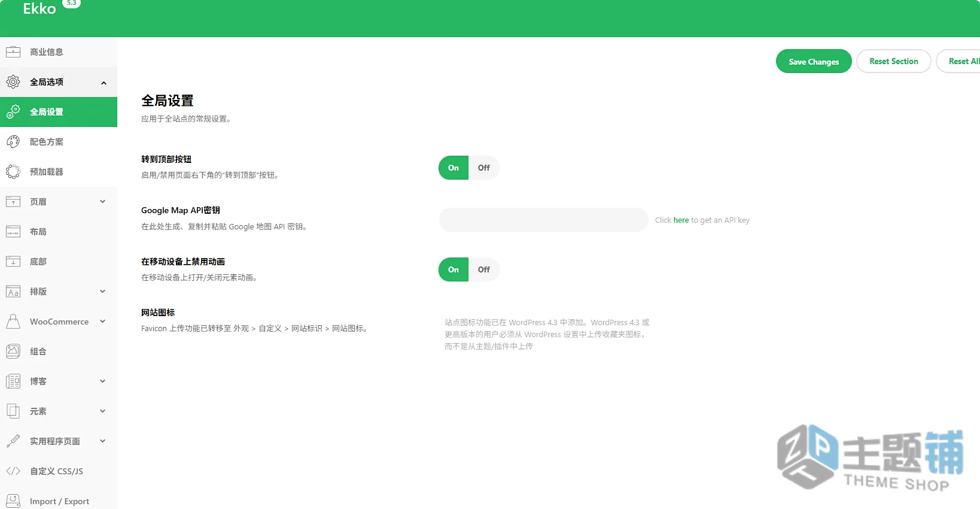Click the briefcase icon beside 商业信息

coord(13,52)
